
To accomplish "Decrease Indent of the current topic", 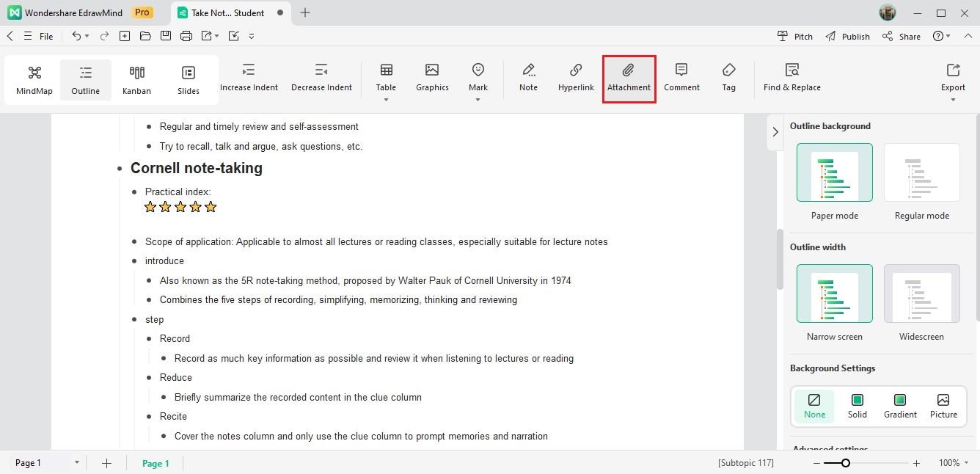I will 321,78.
